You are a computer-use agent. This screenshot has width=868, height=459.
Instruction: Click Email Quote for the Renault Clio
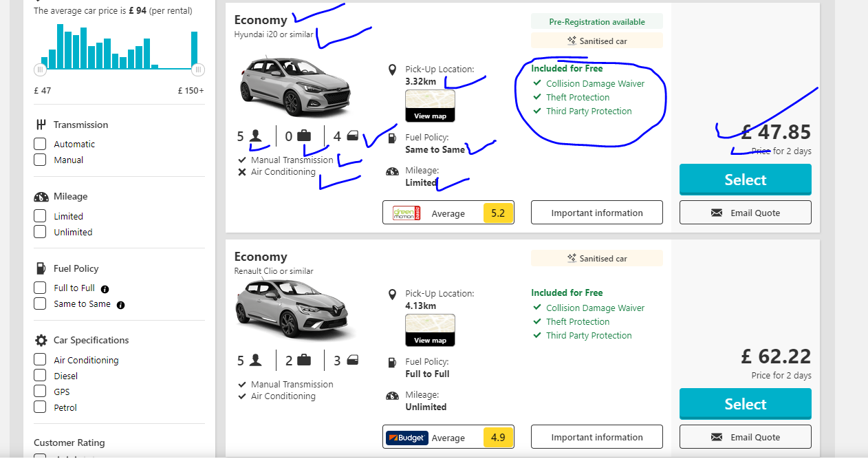tap(746, 437)
